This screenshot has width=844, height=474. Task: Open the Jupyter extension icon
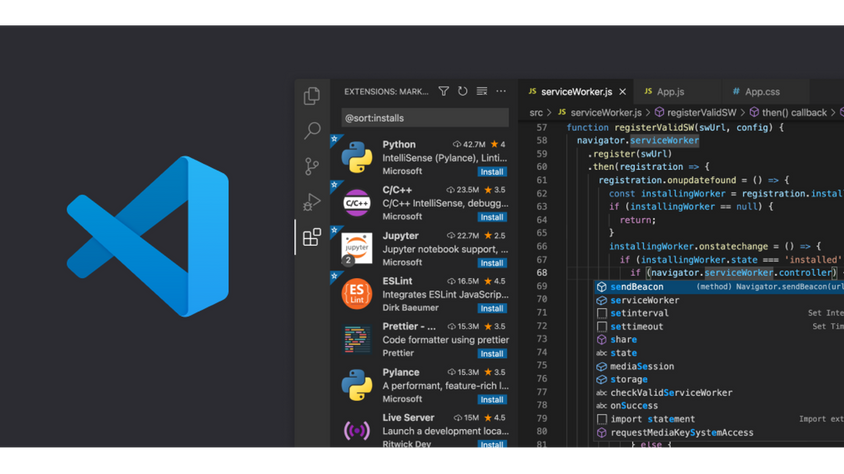tap(356, 248)
